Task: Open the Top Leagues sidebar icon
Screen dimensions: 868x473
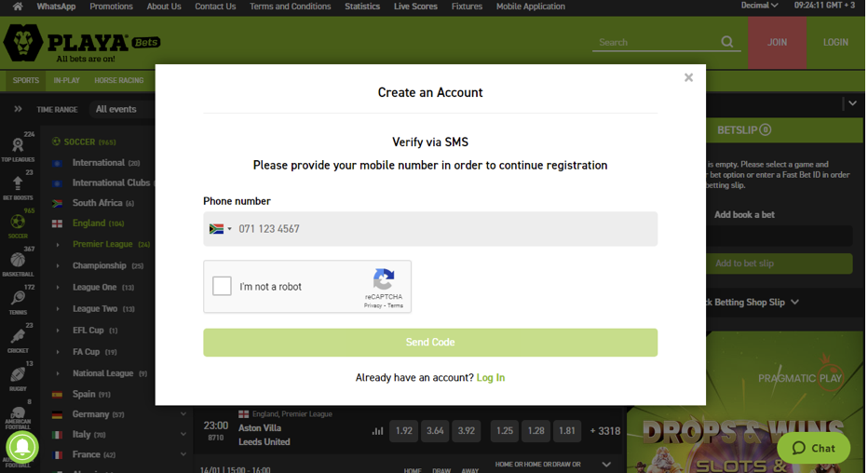Action: pyautogui.click(x=18, y=149)
